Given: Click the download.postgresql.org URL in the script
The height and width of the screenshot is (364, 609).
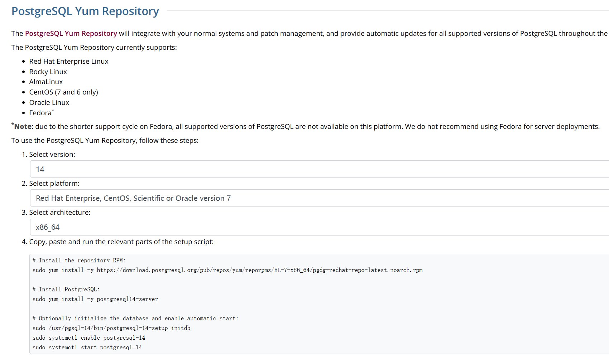Looking at the screenshot, I should [259, 270].
